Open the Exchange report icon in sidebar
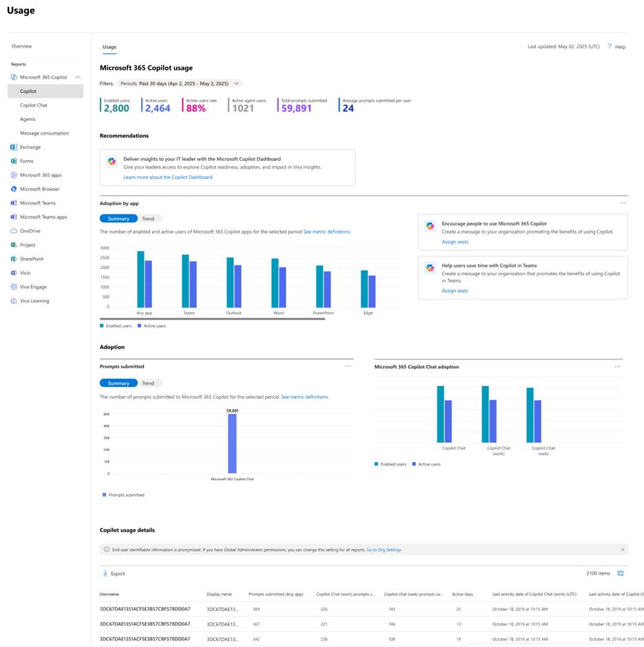Screen dimensions: 644x647 click(14, 147)
